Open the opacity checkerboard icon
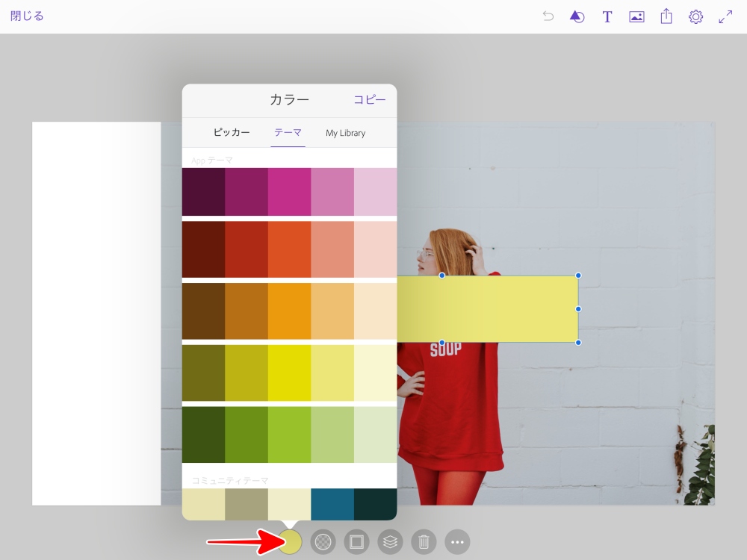Image resolution: width=747 pixels, height=560 pixels. pyautogui.click(x=323, y=542)
